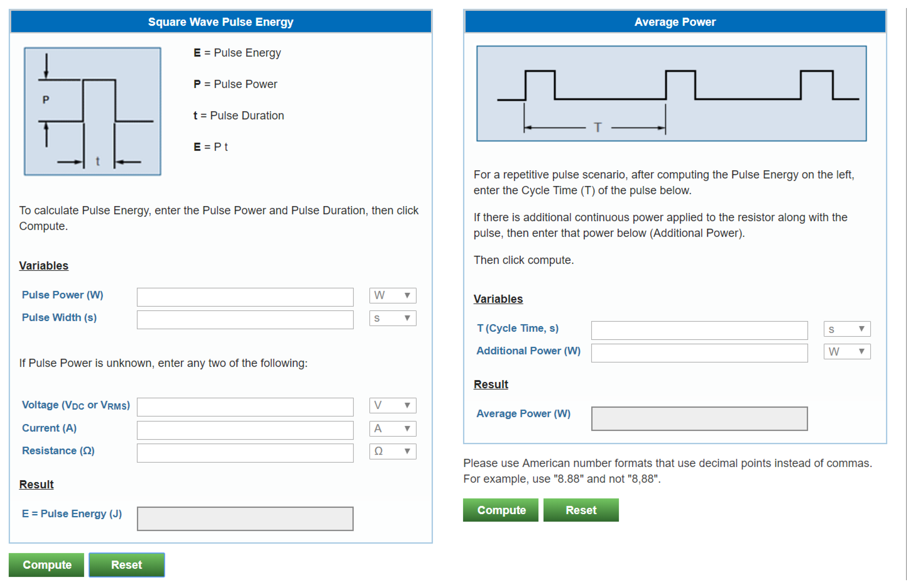Image resolution: width=915 pixels, height=588 pixels.
Task: Open the Voltage unit dropdown
Action: (x=392, y=405)
